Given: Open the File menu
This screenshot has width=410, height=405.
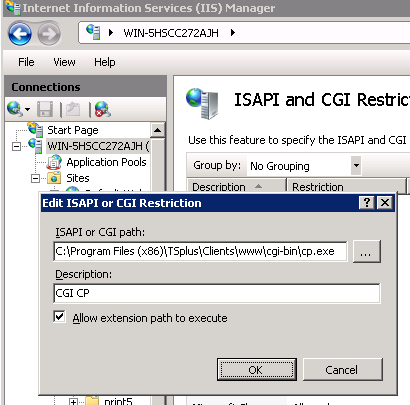Looking at the screenshot, I should (26, 62).
